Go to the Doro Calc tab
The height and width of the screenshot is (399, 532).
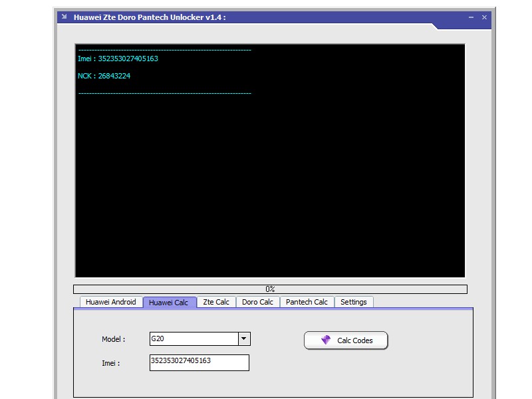257,302
